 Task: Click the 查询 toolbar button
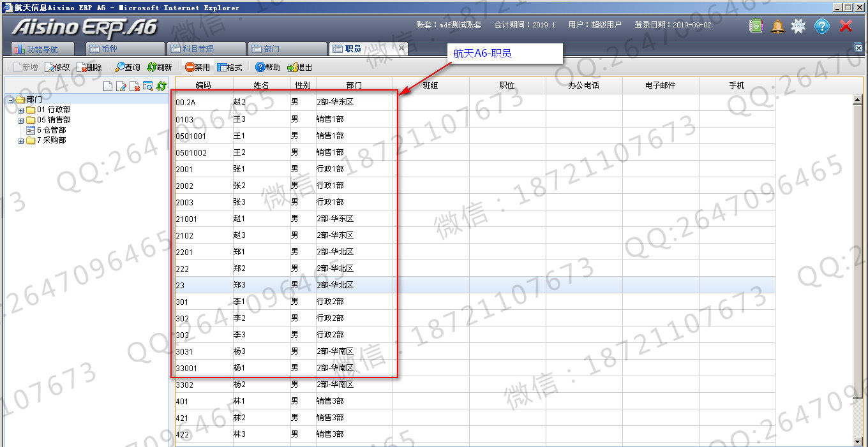click(128, 67)
